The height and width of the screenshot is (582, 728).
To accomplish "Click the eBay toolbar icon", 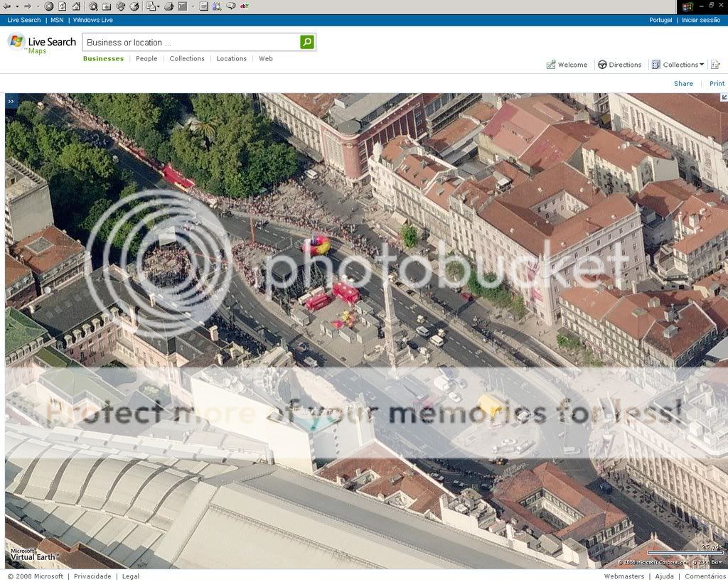I will pos(245,6).
